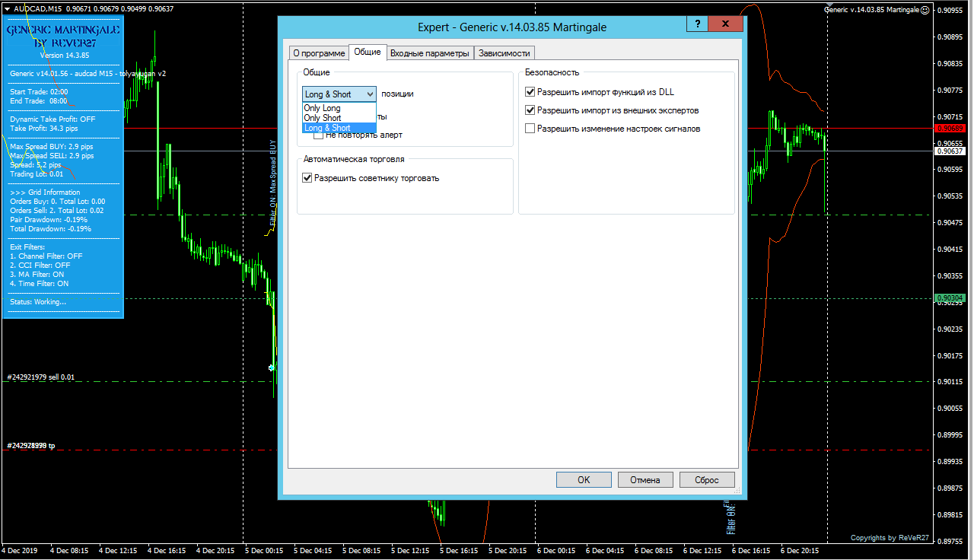Check the Не повторять алерт box

(x=358, y=135)
